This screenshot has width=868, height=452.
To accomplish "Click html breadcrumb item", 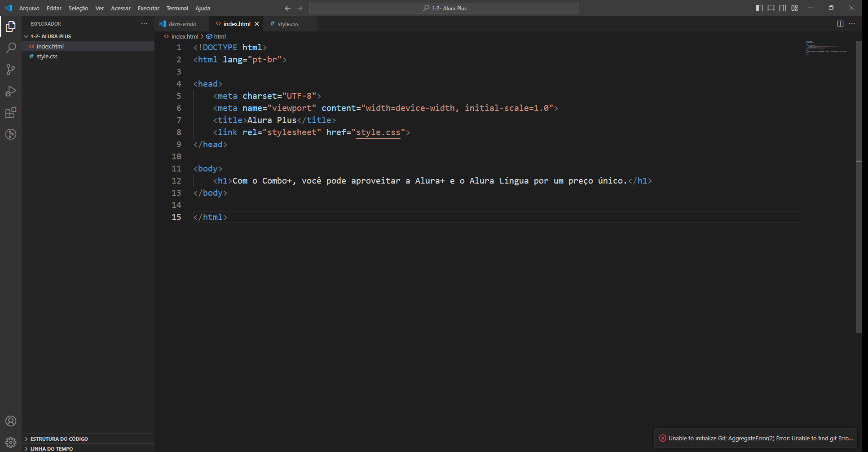I will click(220, 36).
